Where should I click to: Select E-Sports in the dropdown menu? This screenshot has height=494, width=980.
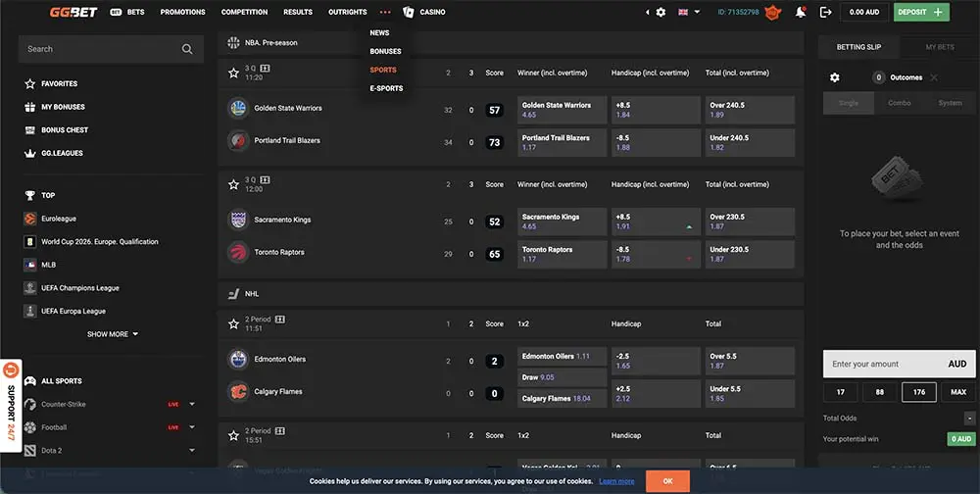[386, 88]
